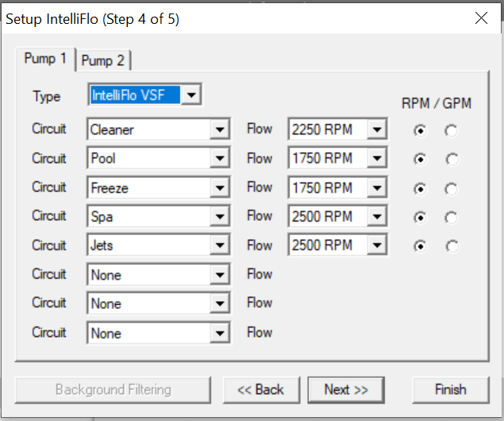Select RPM radio button for Spa row
The height and width of the screenshot is (421, 504).
[420, 218]
